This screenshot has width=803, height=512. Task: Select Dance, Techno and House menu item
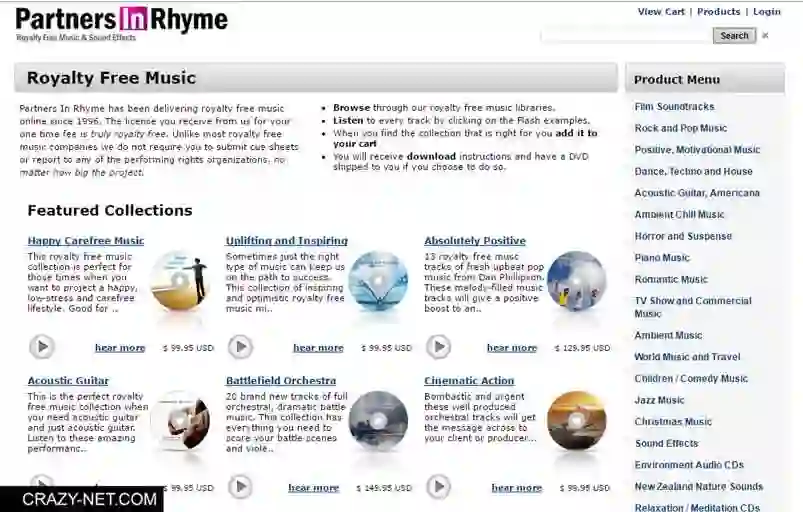(x=693, y=171)
